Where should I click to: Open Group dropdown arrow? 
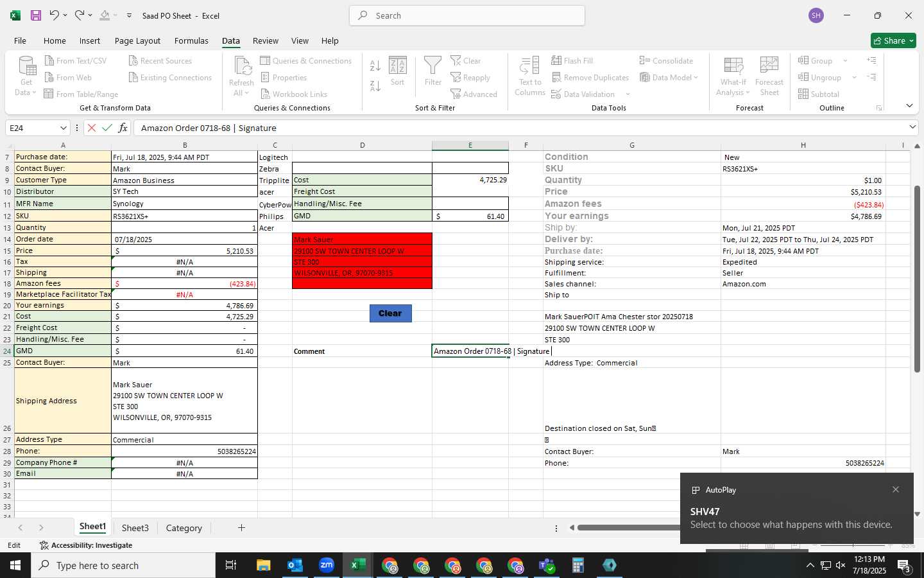845,60
